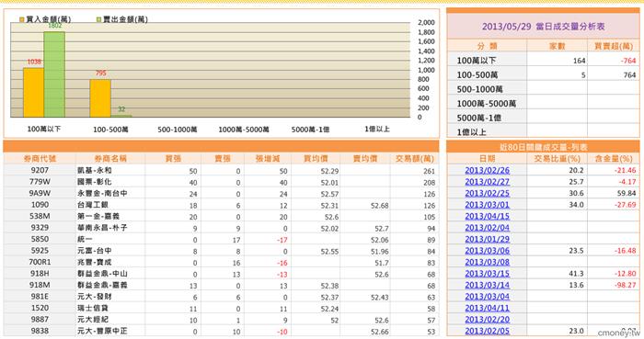Viewport: 644px width, 339px height.
Task: Click the 張增減 column header
Action: 268,158
